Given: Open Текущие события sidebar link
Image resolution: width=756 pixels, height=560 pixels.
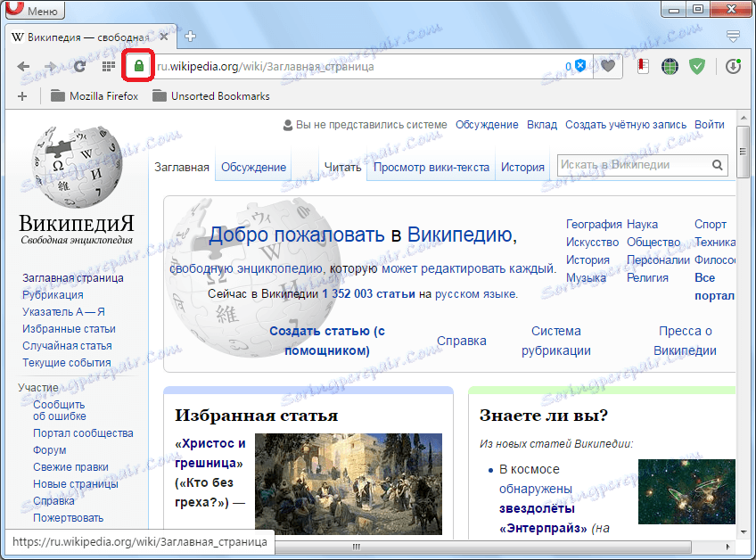Looking at the screenshot, I should (67, 362).
